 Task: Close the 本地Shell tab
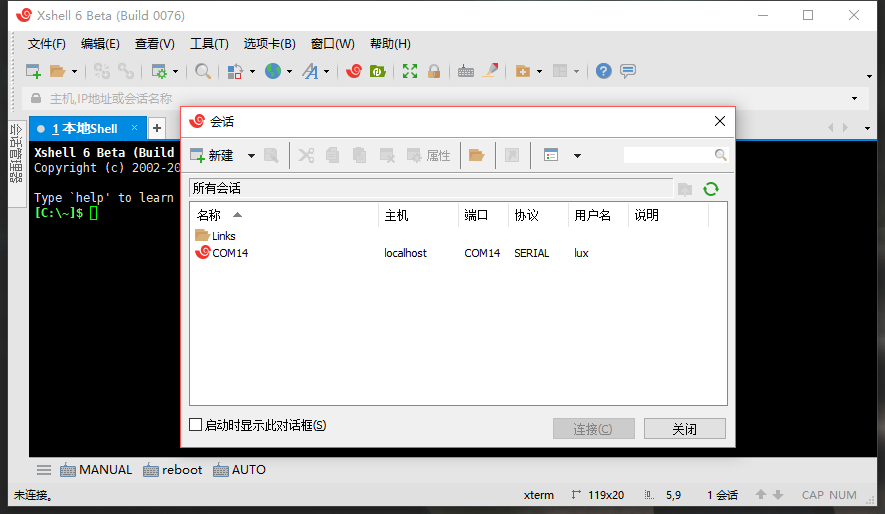(134, 128)
